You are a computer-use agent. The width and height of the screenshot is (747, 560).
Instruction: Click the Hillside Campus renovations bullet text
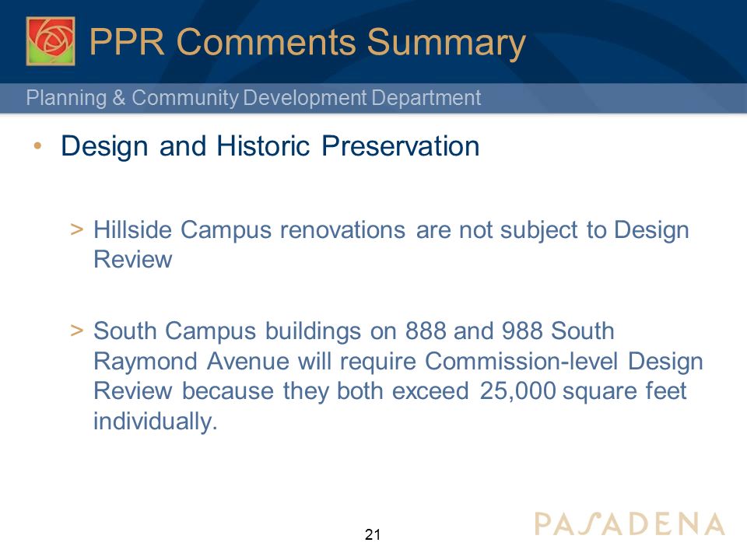tap(391, 244)
